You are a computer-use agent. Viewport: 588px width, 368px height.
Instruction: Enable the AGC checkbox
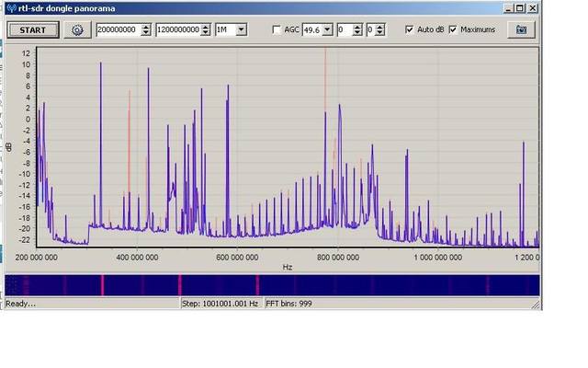click(x=277, y=29)
